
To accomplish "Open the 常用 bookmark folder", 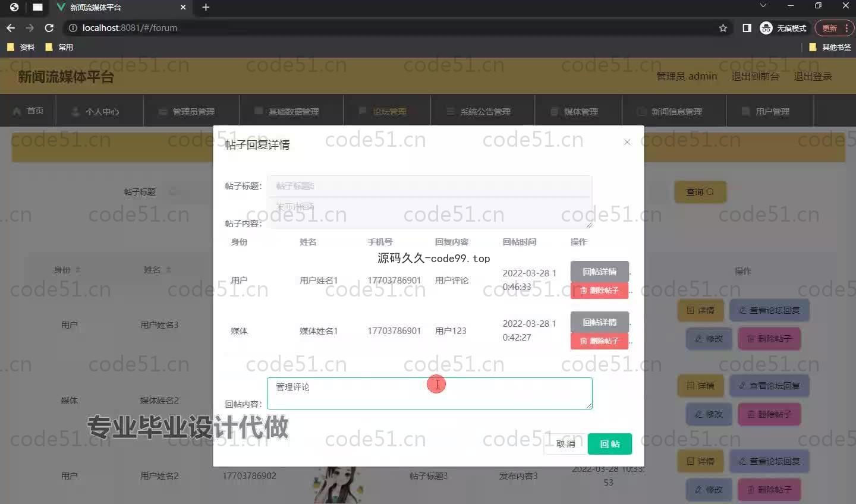I will click(x=59, y=47).
